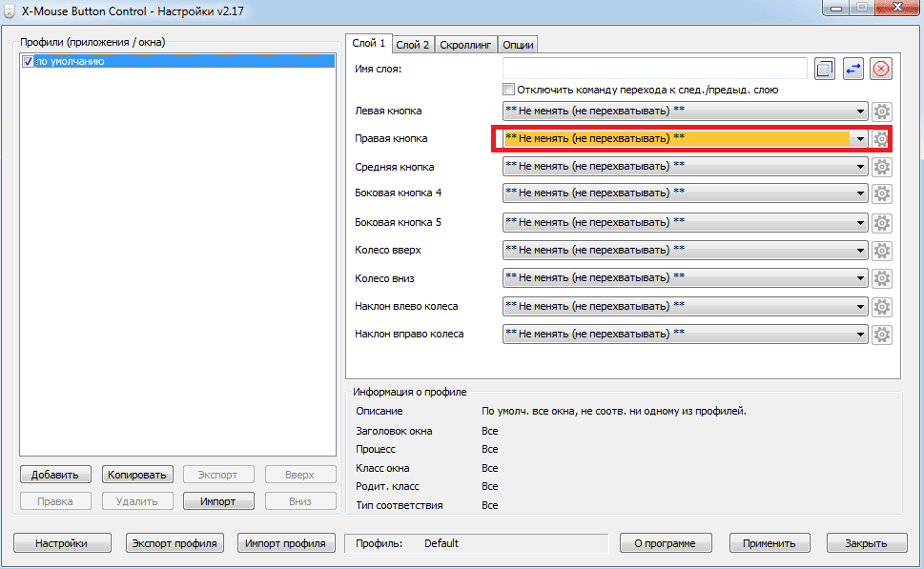Open the Опции tab
Screen dimensions: 924x569
(518, 44)
